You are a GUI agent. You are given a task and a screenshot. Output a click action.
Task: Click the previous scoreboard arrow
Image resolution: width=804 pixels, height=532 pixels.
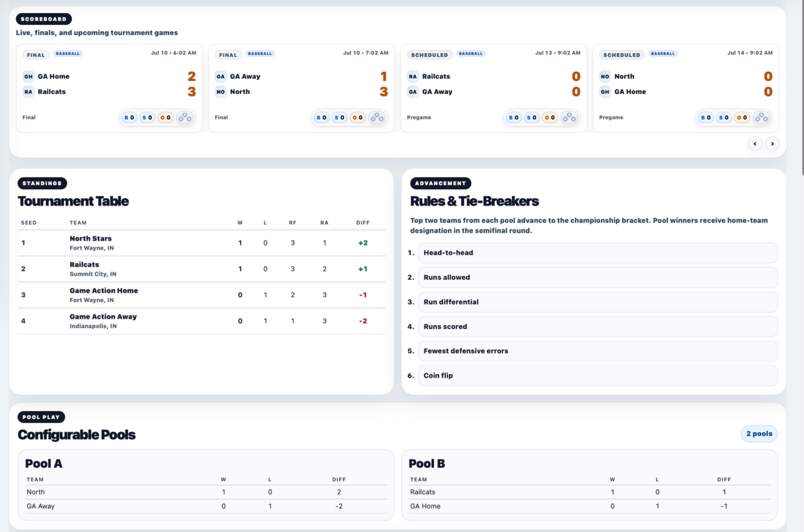point(755,144)
